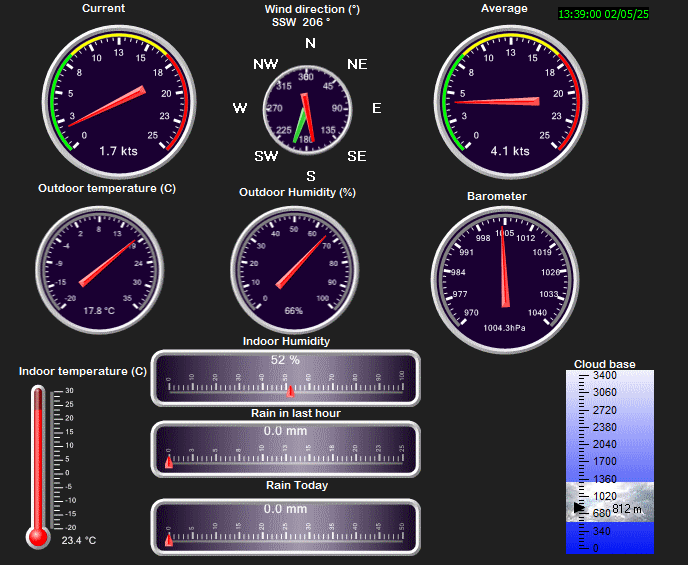Click the '1004.3hPa' barometer reading

504,328
